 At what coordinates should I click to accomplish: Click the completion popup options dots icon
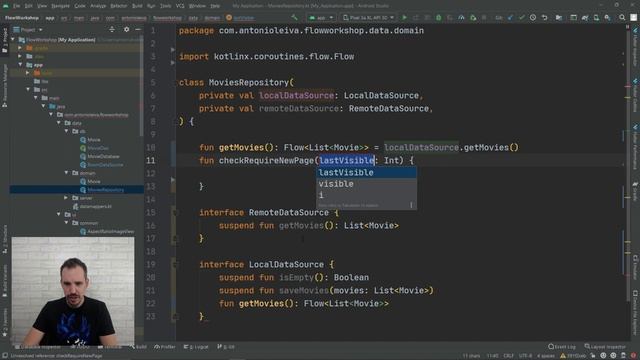[x=411, y=205]
